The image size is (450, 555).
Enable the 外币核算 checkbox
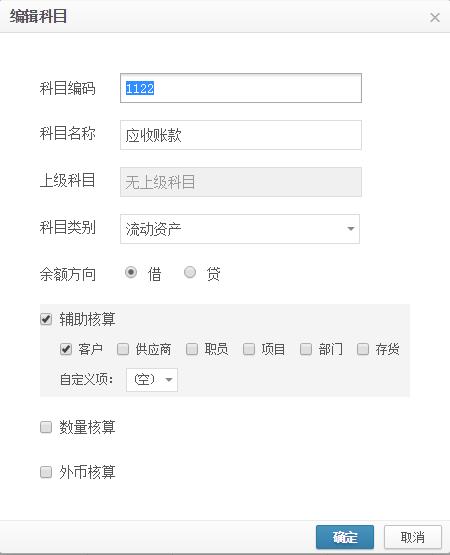click(x=46, y=472)
